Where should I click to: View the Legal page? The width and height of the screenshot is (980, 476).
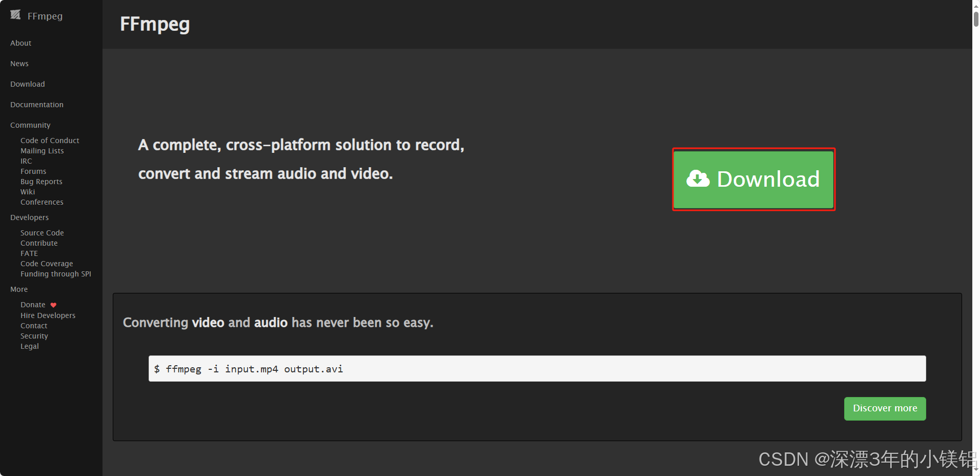point(30,346)
